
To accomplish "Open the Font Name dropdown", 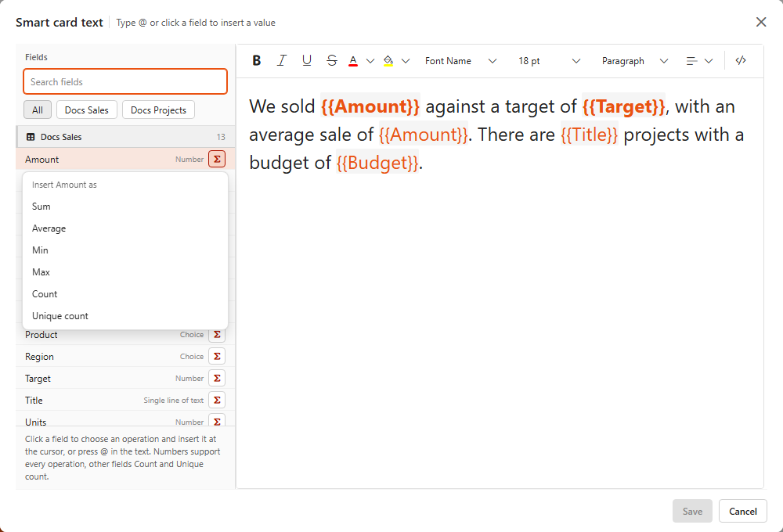I will 460,61.
